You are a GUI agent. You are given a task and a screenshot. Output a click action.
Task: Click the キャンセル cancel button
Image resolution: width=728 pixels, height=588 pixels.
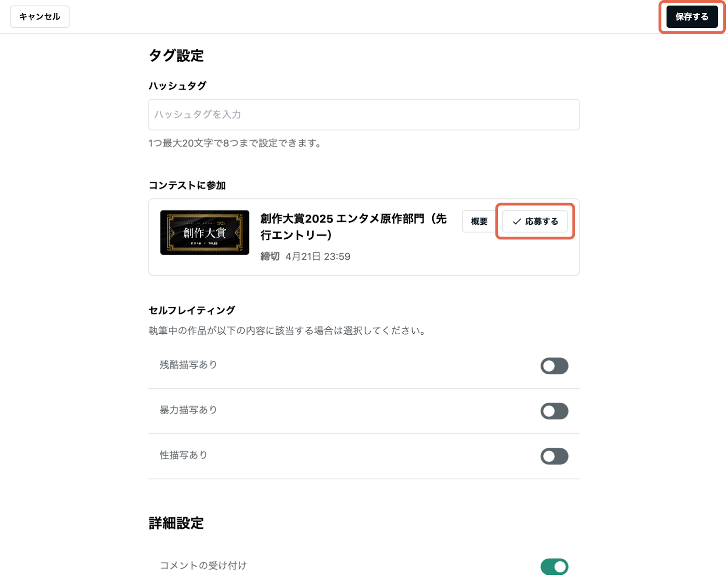(40, 17)
